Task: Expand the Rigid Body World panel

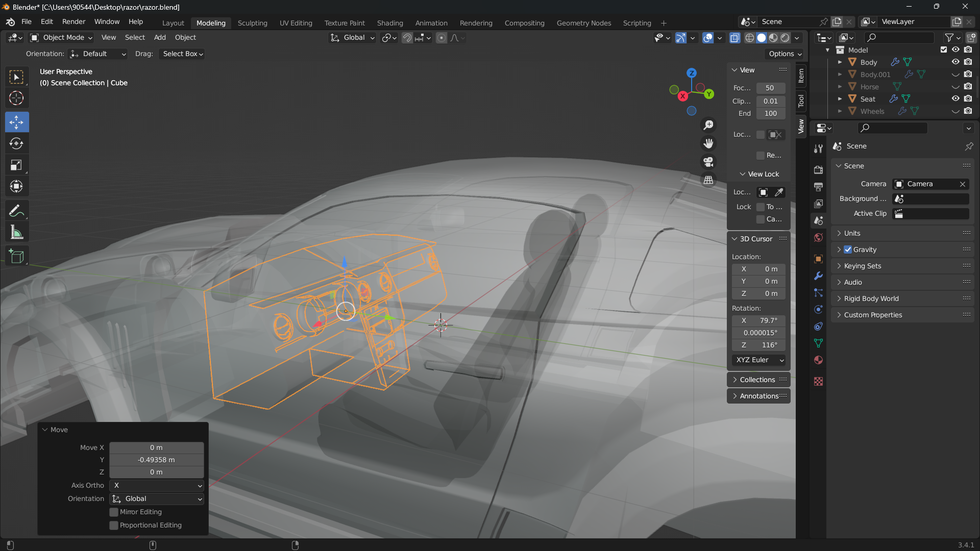Action: (871, 298)
